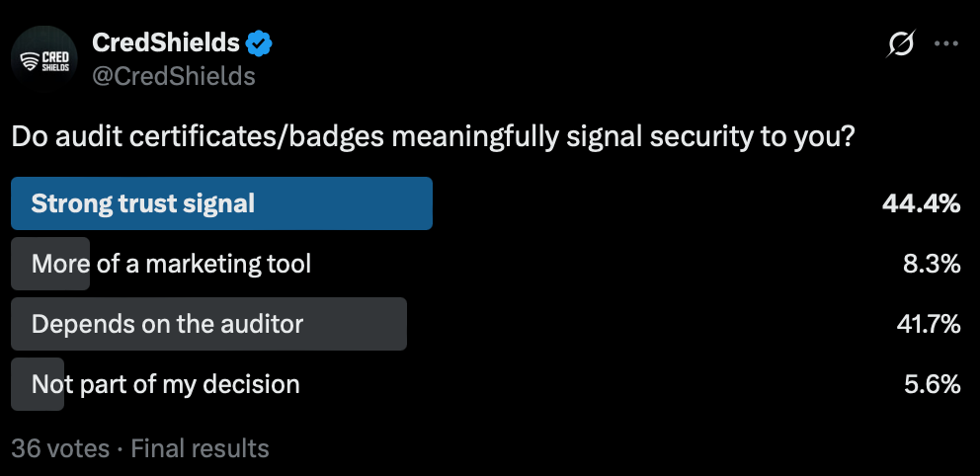Open the @CredShields handle link
This screenshot has width=980, height=476.
click(x=173, y=76)
